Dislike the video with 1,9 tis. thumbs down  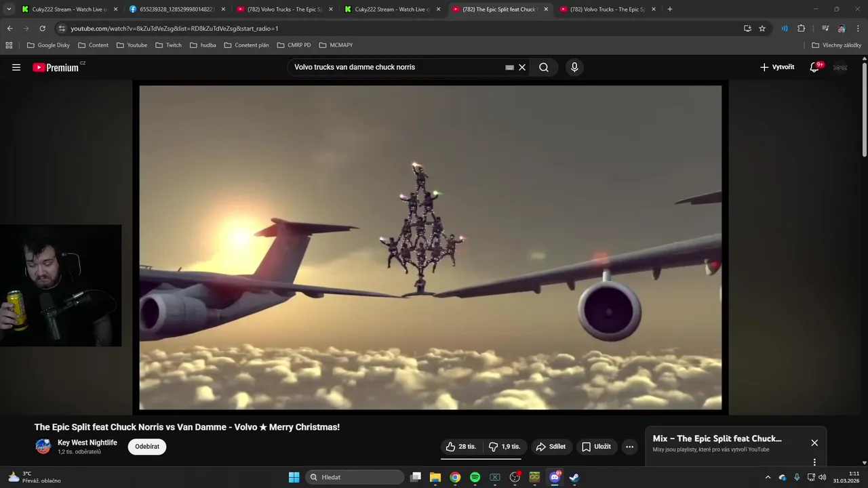pos(505,447)
